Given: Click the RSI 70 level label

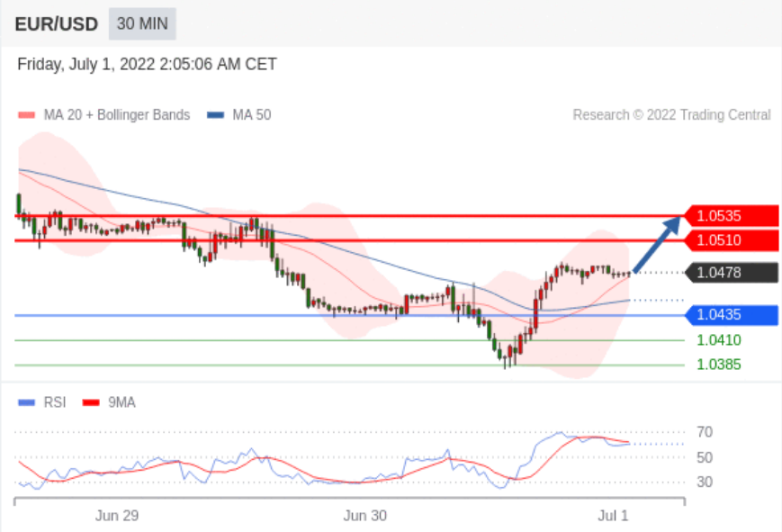Looking at the screenshot, I should coord(705,432).
